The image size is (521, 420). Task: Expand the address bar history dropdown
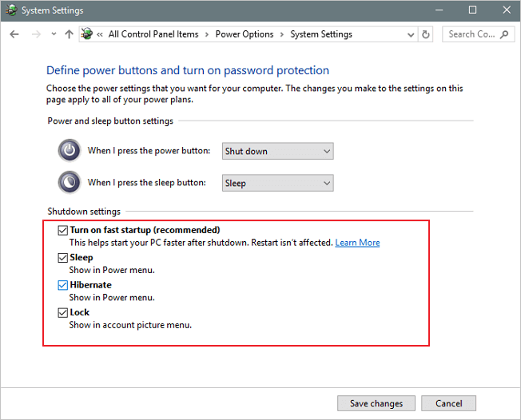coord(410,34)
